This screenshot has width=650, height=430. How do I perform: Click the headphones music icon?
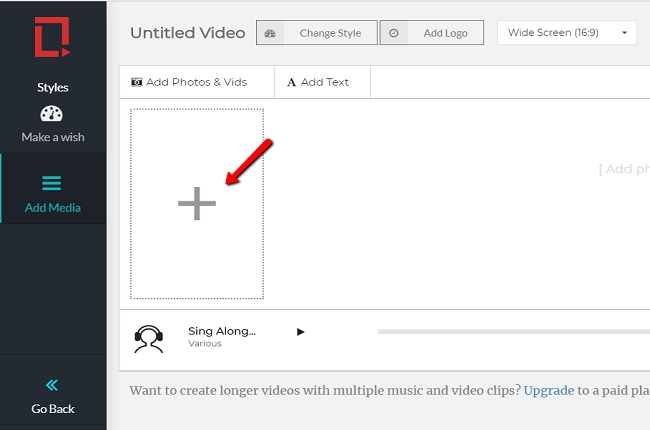[x=149, y=338]
